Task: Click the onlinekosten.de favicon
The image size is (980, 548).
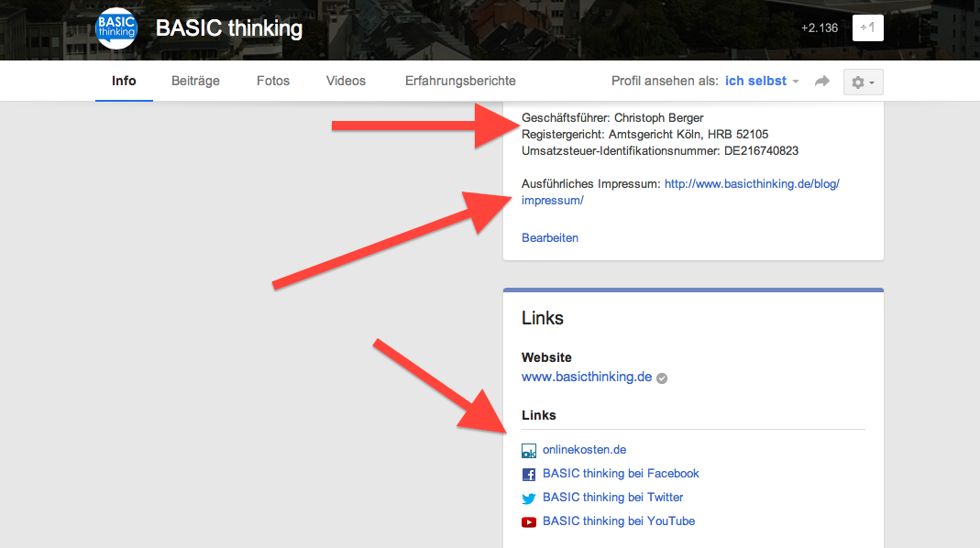Action: click(x=529, y=451)
